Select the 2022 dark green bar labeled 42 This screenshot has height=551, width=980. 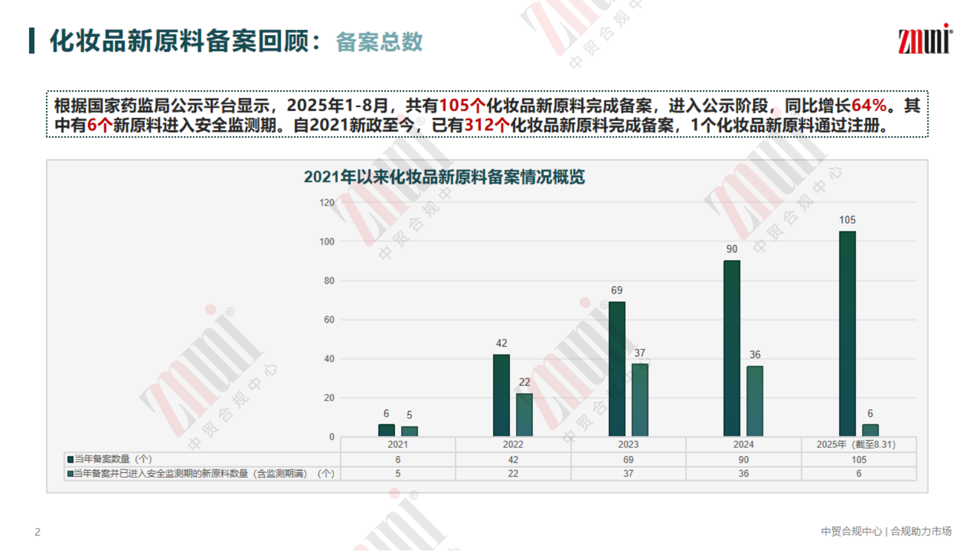502,396
